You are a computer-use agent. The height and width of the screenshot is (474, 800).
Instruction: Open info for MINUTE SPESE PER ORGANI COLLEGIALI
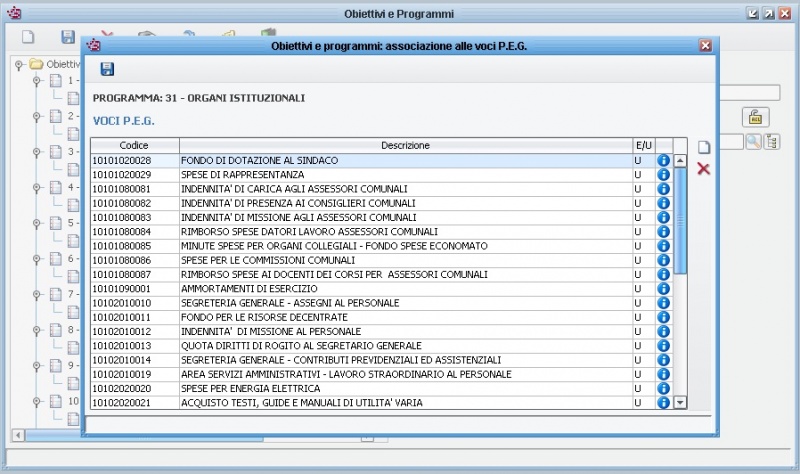tap(663, 246)
